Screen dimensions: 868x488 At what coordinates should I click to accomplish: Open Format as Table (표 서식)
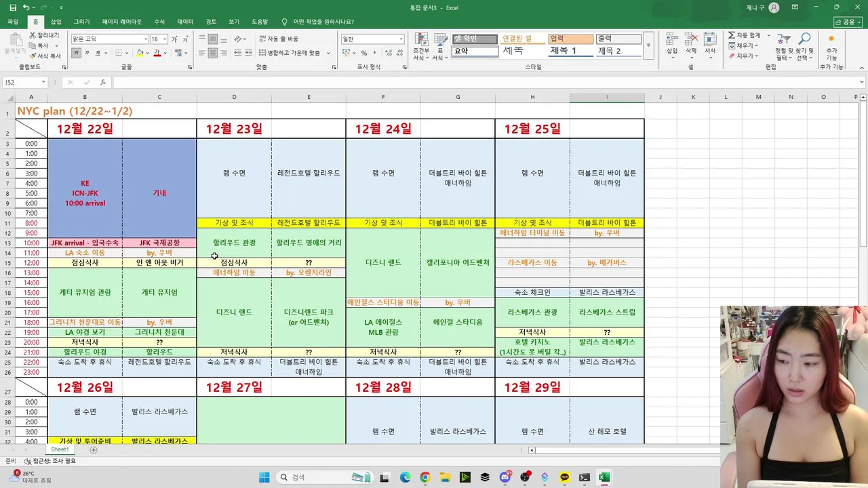pyautogui.click(x=440, y=47)
